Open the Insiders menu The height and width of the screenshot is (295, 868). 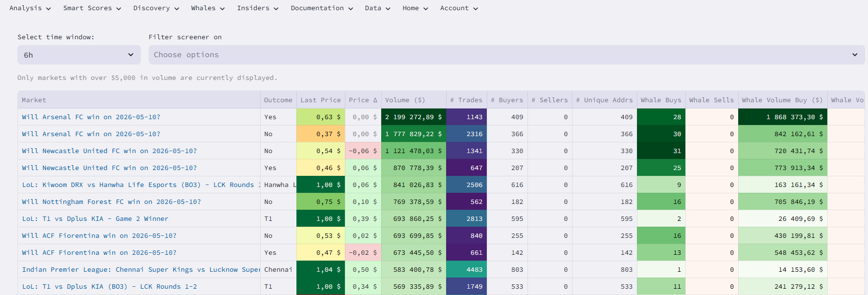(x=258, y=8)
